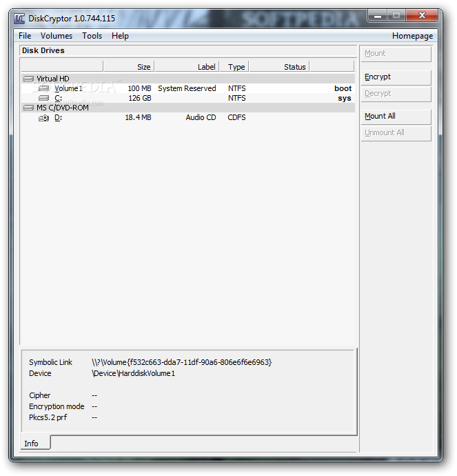Viewport: 457px width, 476px height.
Task: Select the D: volume row
Action: pos(188,117)
